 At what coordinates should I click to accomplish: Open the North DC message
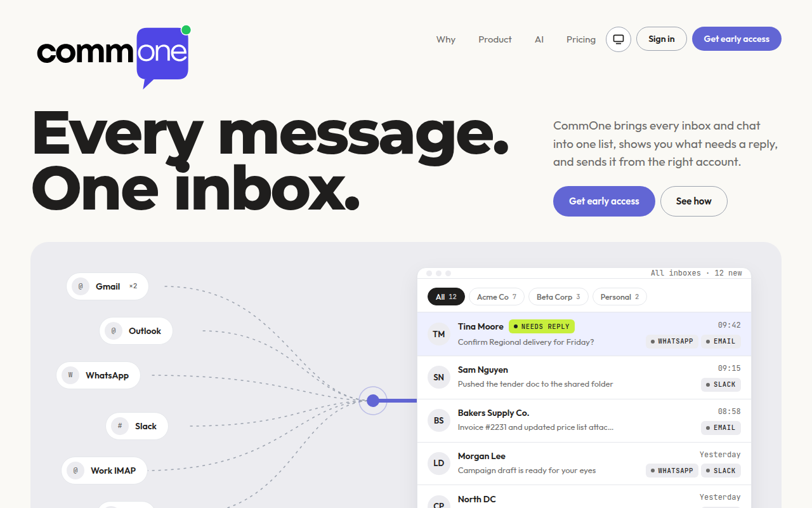(584, 497)
